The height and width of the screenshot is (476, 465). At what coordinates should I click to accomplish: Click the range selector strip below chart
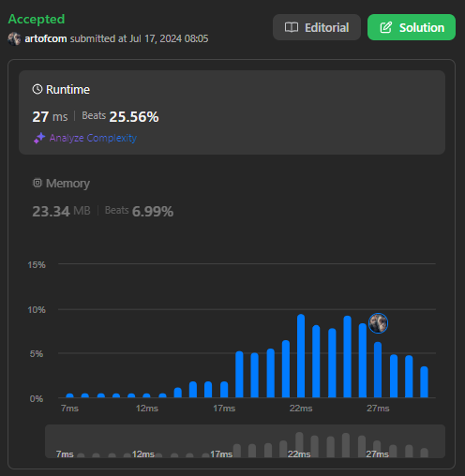tap(245, 441)
